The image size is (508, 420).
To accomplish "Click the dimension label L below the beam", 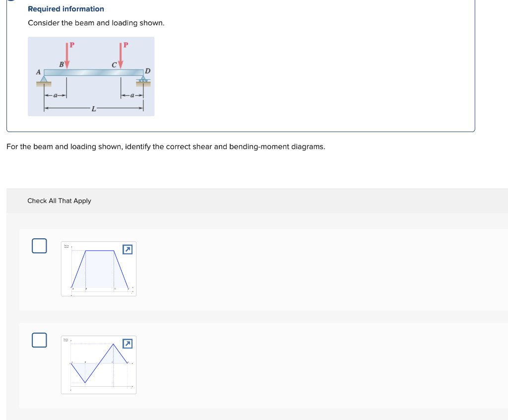I will [x=93, y=107].
